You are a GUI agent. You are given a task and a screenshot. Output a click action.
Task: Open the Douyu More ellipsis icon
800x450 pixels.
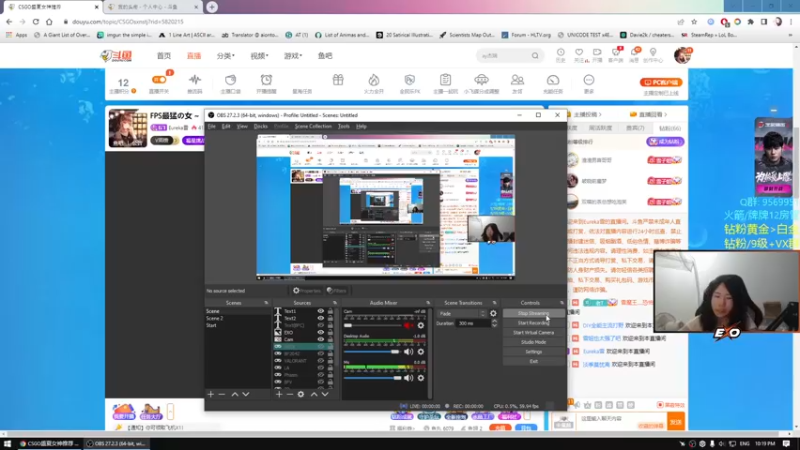coord(589,80)
